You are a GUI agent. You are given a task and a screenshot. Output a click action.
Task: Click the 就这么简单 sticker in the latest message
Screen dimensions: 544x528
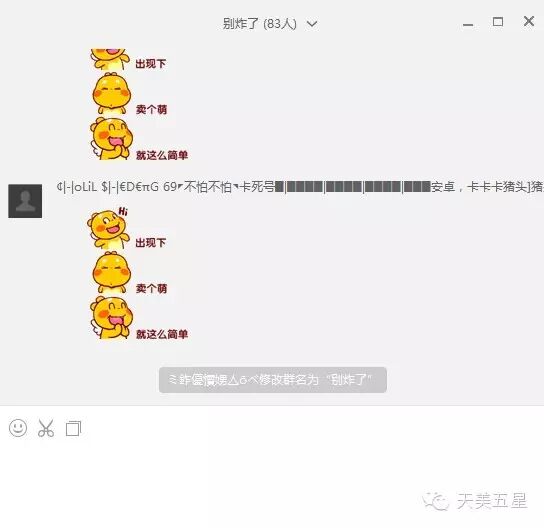click(139, 318)
